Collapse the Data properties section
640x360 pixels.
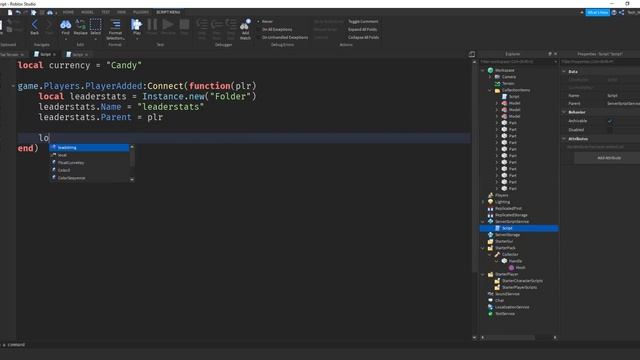(x=564, y=71)
